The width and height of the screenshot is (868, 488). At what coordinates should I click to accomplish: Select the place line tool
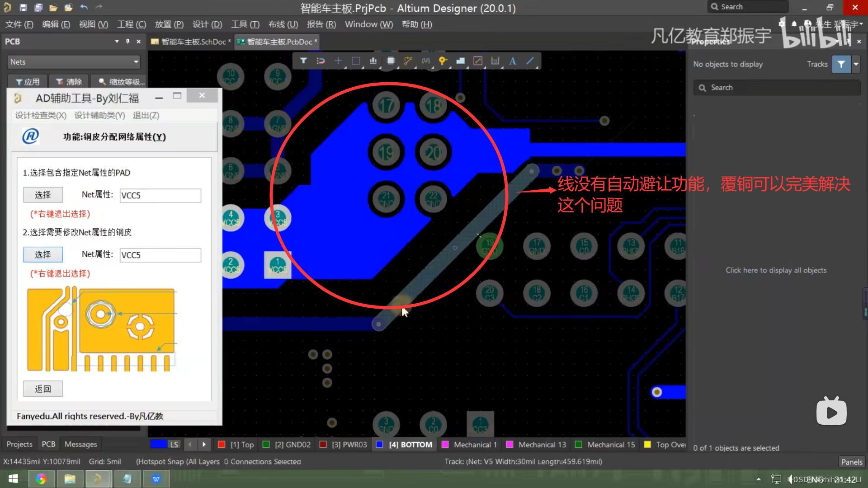pos(530,61)
